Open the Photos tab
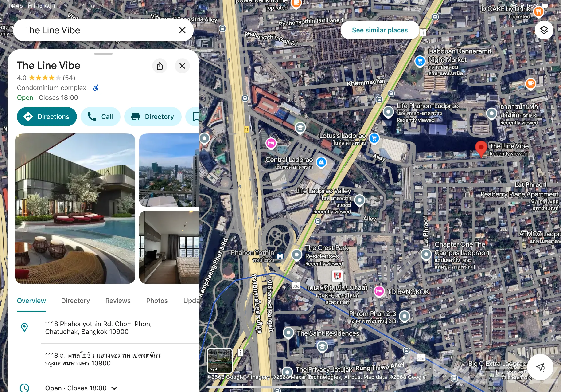Viewport: 561px width, 392px height. 157,301
